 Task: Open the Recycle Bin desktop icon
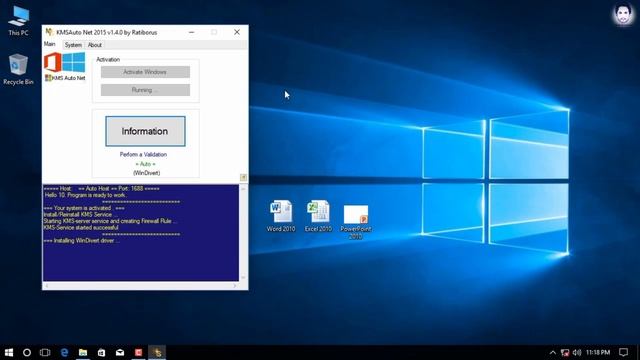18,69
